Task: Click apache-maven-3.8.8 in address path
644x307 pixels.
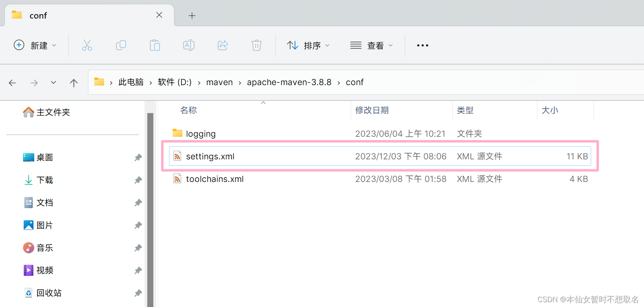Action: [289, 82]
